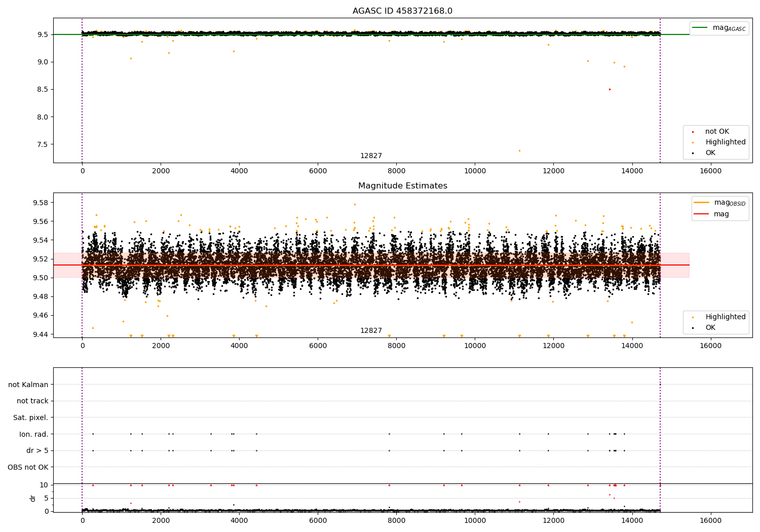This screenshot has height=532, width=760.
Task: Click the '9.48' y-tick label
Action: point(41,296)
